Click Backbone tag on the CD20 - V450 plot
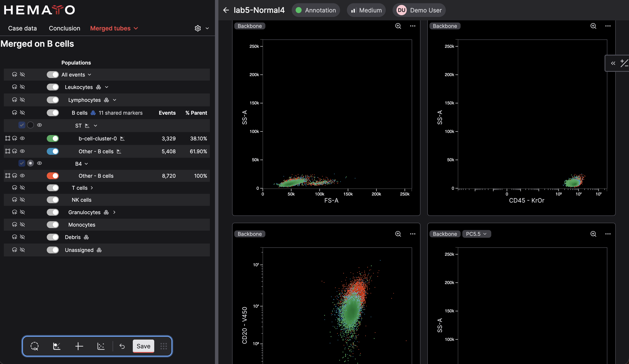 (x=249, y=234)
